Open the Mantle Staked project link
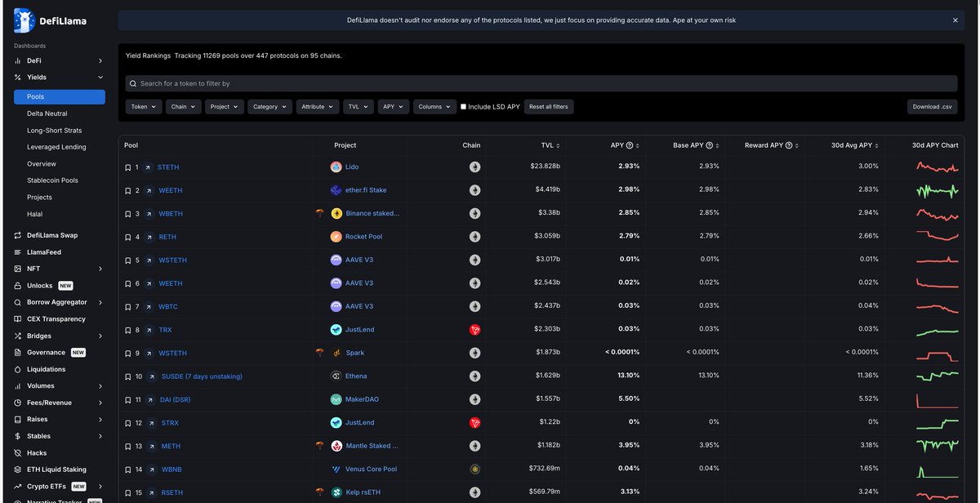Screen dimensions: 980x503 [x=372, y=447]
